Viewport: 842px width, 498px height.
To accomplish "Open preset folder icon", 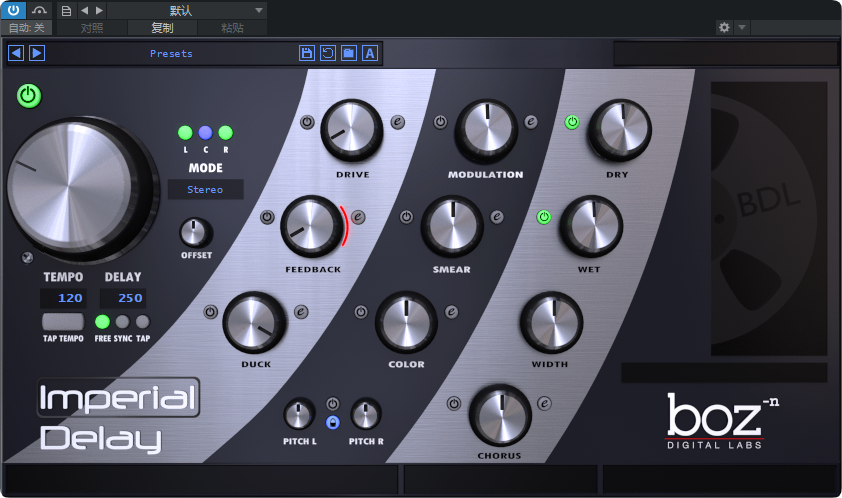I will coord(349,53).
